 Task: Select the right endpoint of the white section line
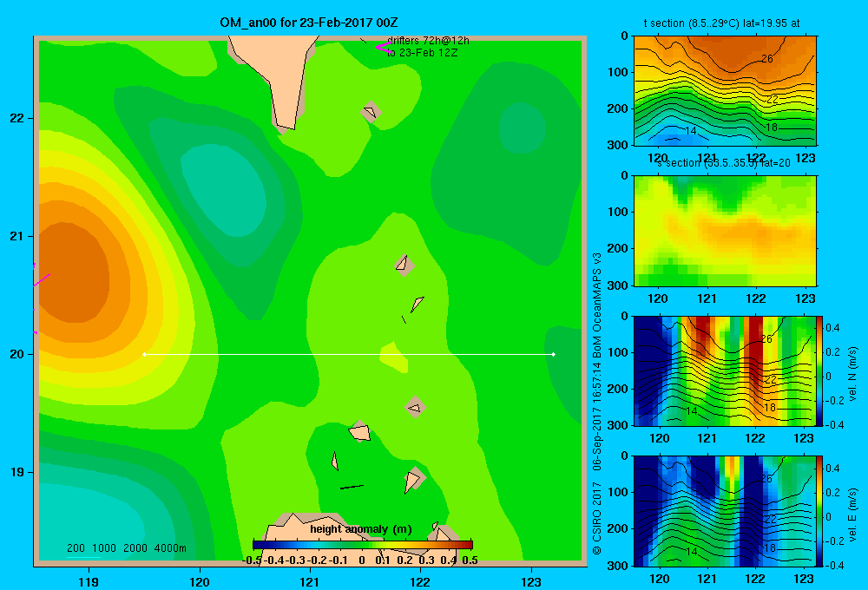(x=554, y=354)
